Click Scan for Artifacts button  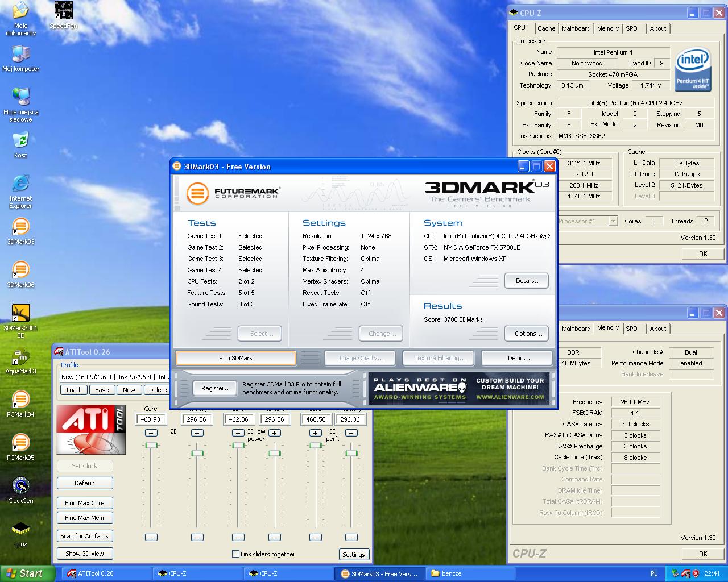click(x=85, y=536)
